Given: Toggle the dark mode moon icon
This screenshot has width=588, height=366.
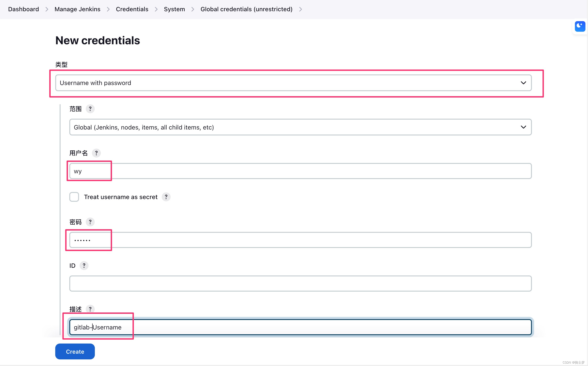Looking at the screenshot, I should click(580, 26).
